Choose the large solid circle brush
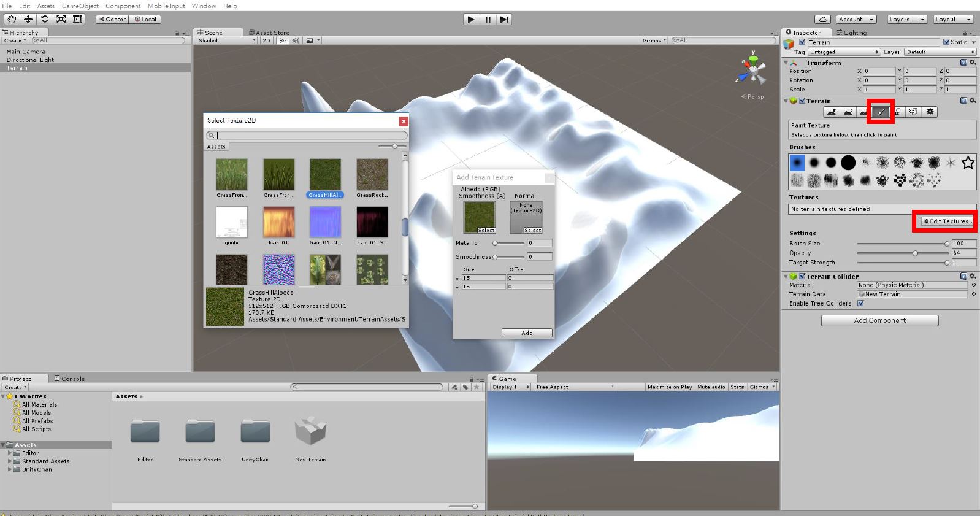The height and width of the screenshot is (516, 980). tap(848, 163)
